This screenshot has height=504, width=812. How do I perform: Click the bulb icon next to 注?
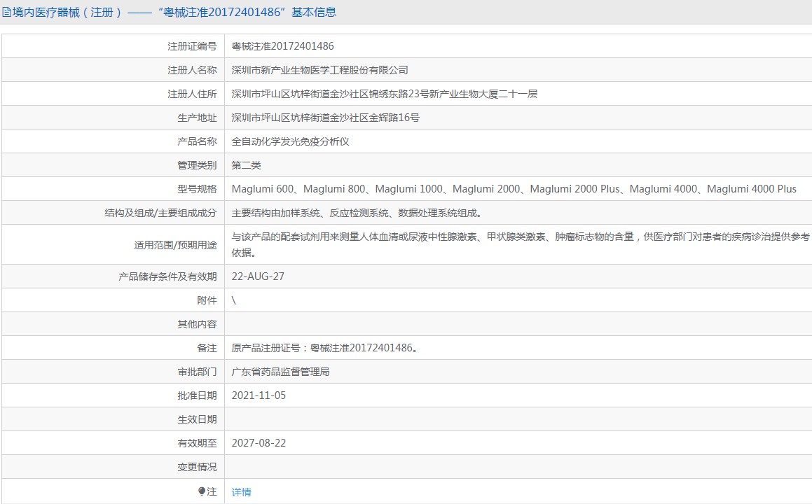coord(202,491)
